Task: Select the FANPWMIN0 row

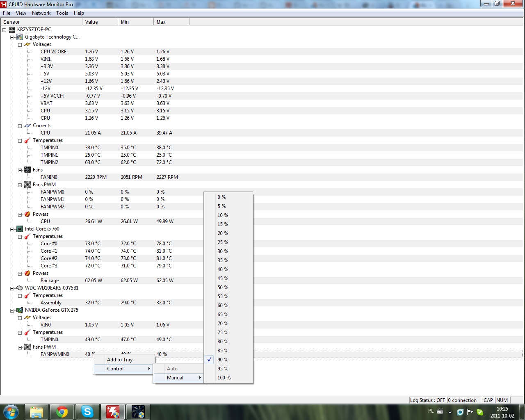Action: click(x=281, y=354)
